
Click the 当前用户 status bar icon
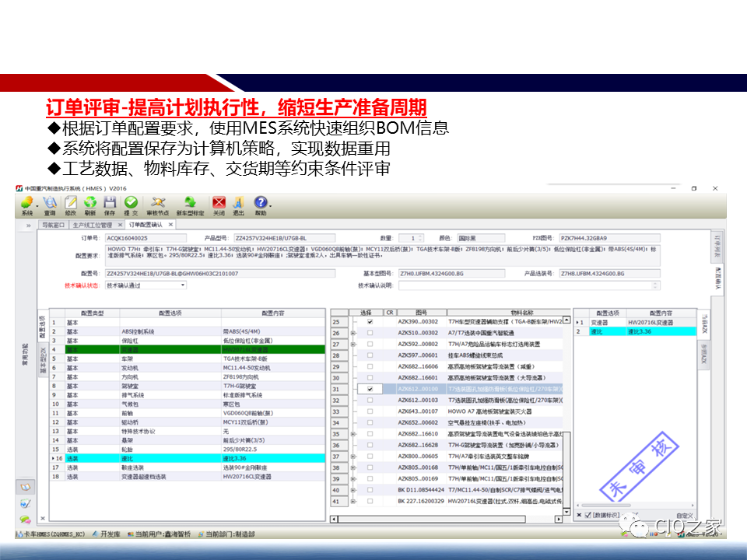pyautogui.click(x=130, y=534)
